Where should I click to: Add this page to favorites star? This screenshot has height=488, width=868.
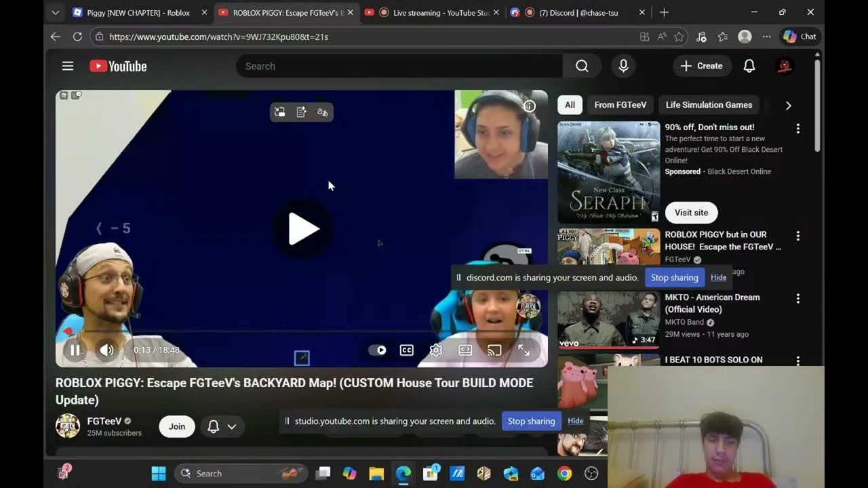[x=679, y=37]
